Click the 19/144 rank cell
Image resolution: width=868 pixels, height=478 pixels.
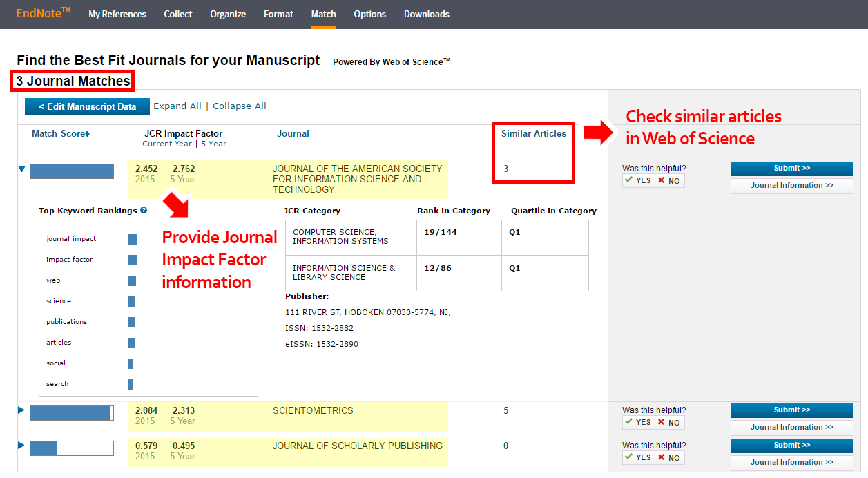coord(459,238)
